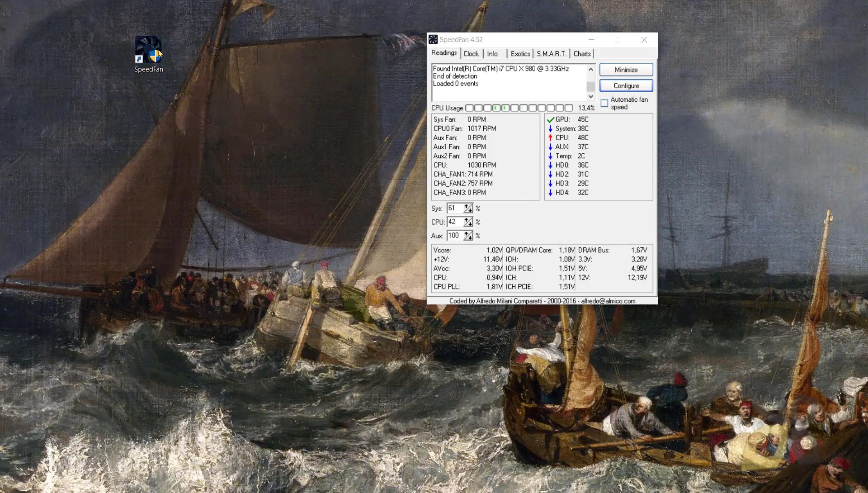Click the 'Aux Fan: 0 RPM' reading
The width and height of the screenshot is (868, 493).
pyautogui.click(x=460, y=138)
